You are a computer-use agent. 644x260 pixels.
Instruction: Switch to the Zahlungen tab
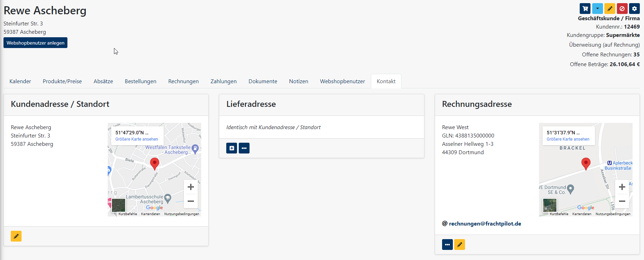[x=223, y=81]
